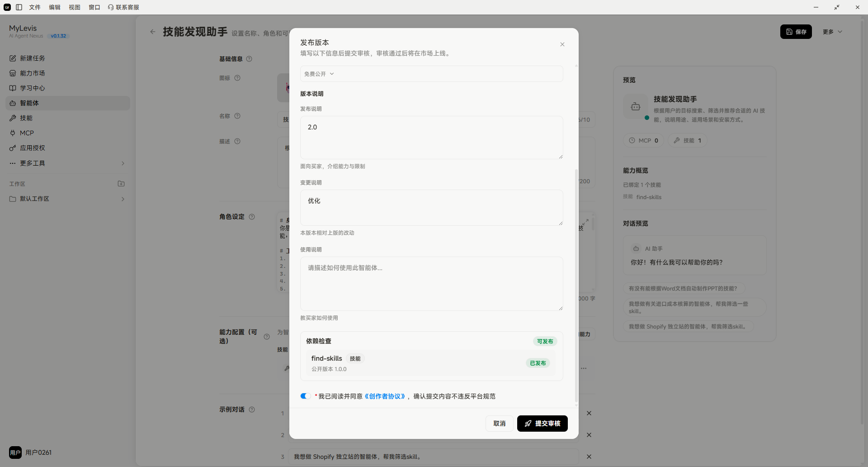Click the 已发布 badge for find-skills
This screenshot has height=467, width=868.
(x=538, y=363)
